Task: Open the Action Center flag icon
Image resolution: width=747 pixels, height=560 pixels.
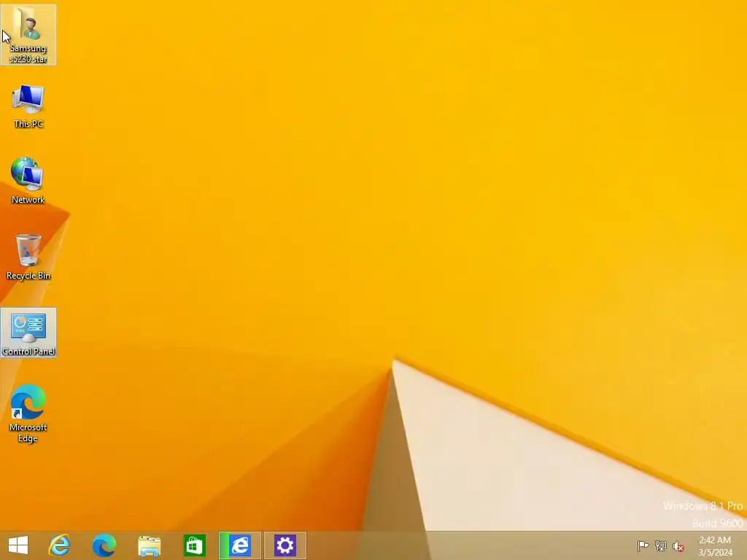Action: coord(643,545)
